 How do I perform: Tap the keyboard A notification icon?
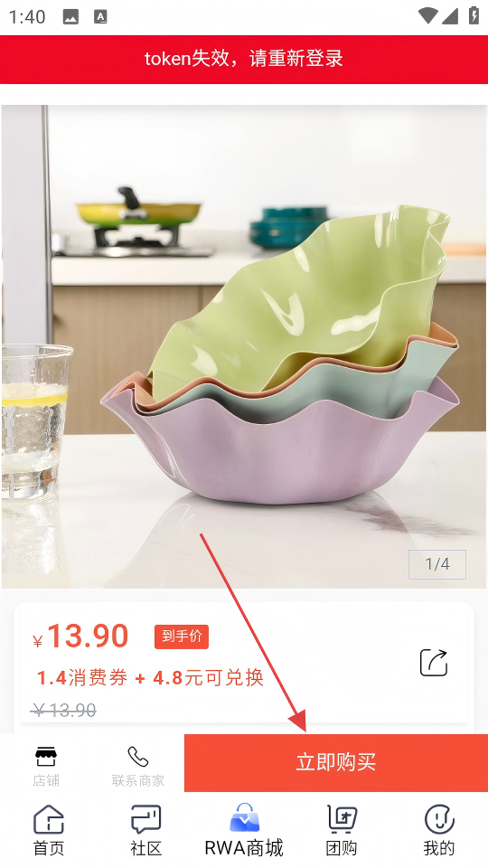100,17
